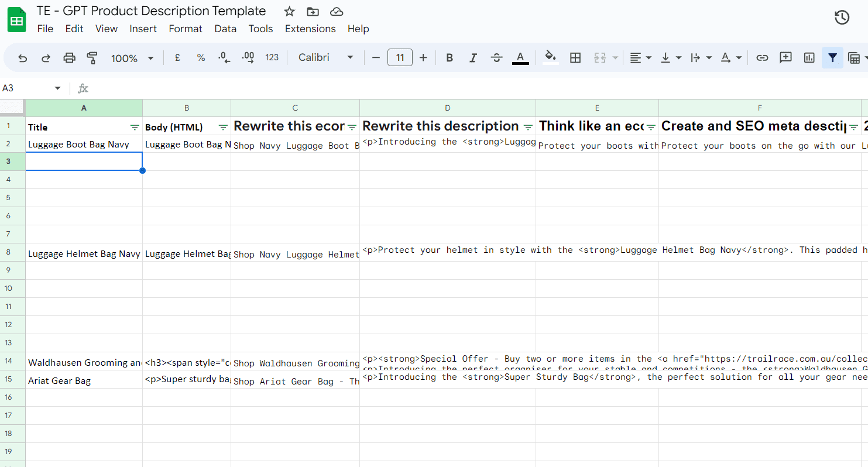Open the View menu

107,29
